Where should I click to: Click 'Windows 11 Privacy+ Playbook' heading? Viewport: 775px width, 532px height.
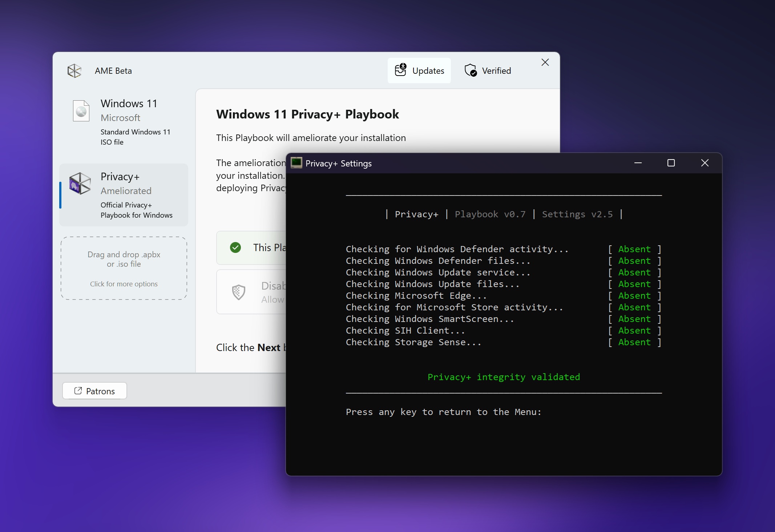(x=307, y=114)
